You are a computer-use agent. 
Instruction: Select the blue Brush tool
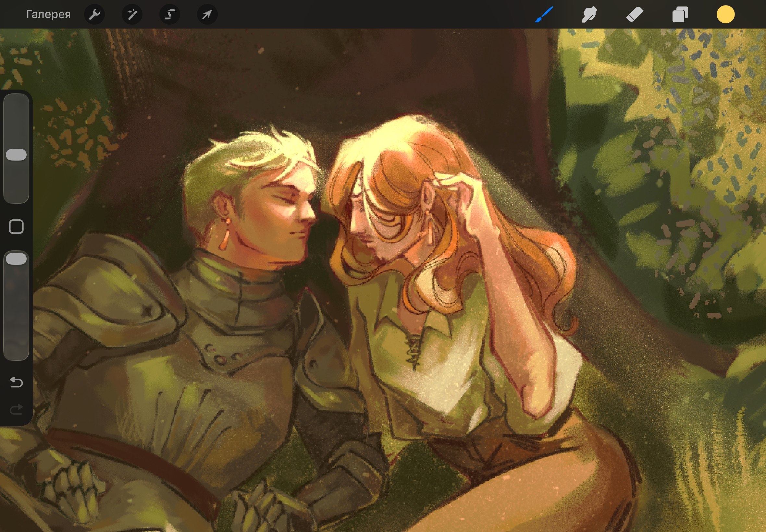544,15
